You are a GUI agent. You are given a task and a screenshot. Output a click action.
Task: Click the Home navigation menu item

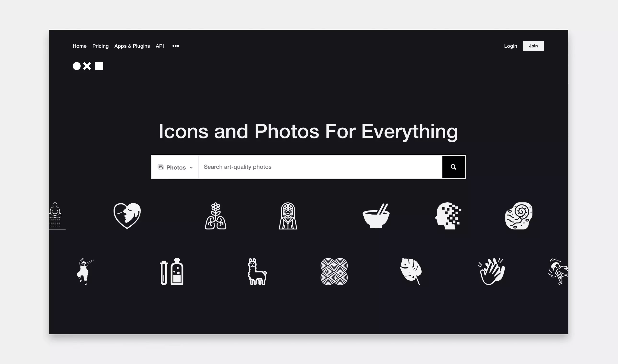(79, 46)
